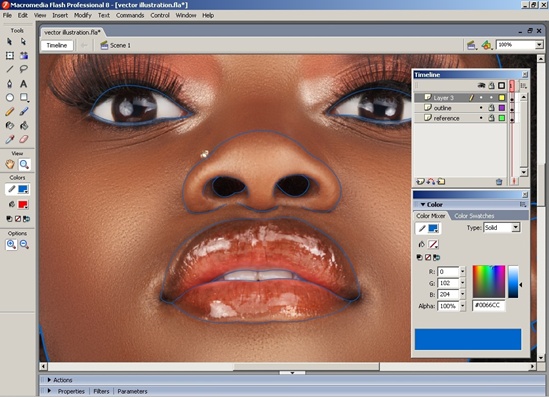The height and width of the screenshot is (397, 549).
Task: Open the color Type dropdown
Action: pos(515,228)
